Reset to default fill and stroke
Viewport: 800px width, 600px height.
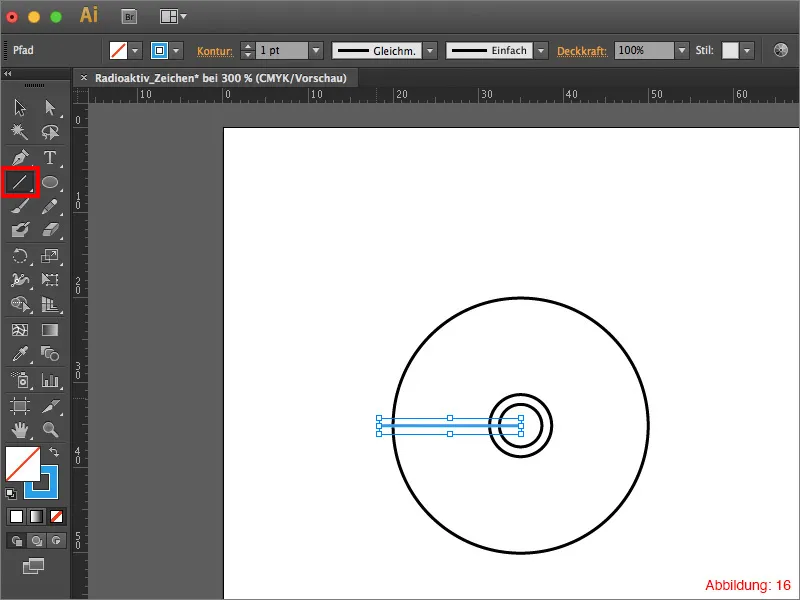pyautogui.click(x=11, y=493)
